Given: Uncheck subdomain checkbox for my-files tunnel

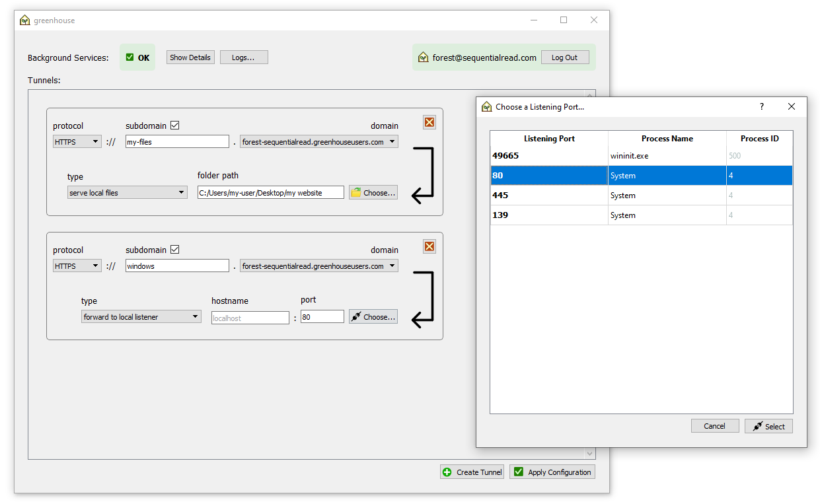Looking at the screenshot, I should (x=175, y=126).
